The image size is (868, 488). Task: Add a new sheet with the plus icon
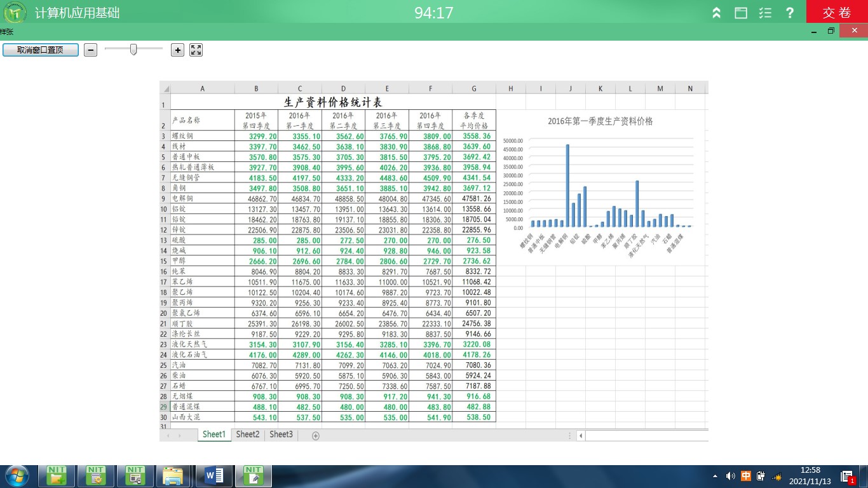pos(316,436)
